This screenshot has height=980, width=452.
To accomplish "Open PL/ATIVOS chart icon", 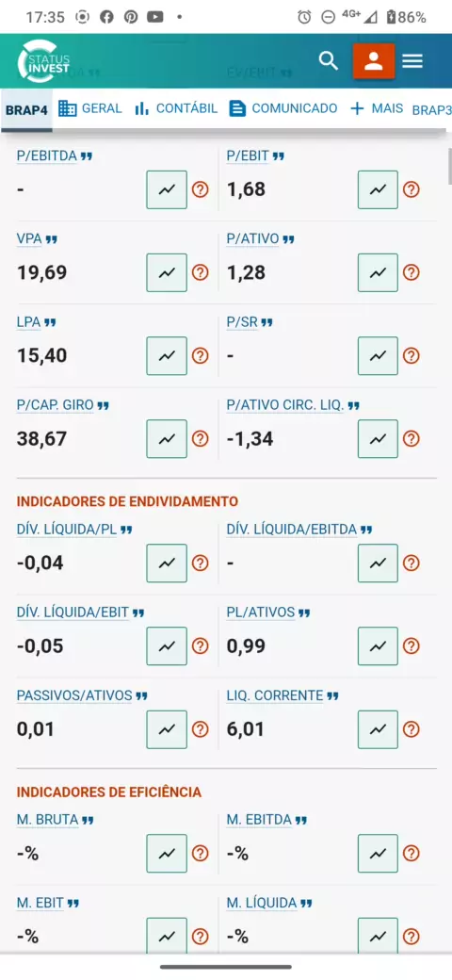I will [x=378, y=646].
